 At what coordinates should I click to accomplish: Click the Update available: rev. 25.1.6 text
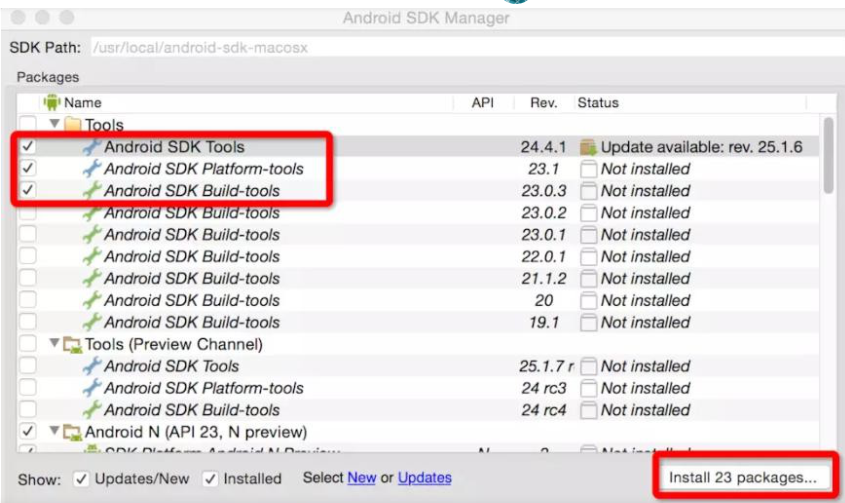click(x=702, y=147)
